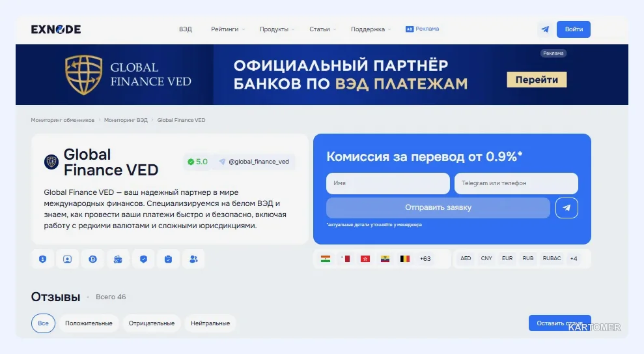644x354 pixels.
Task: Expand the Продукты dropdown menu
Action: (x=277, y=29)
